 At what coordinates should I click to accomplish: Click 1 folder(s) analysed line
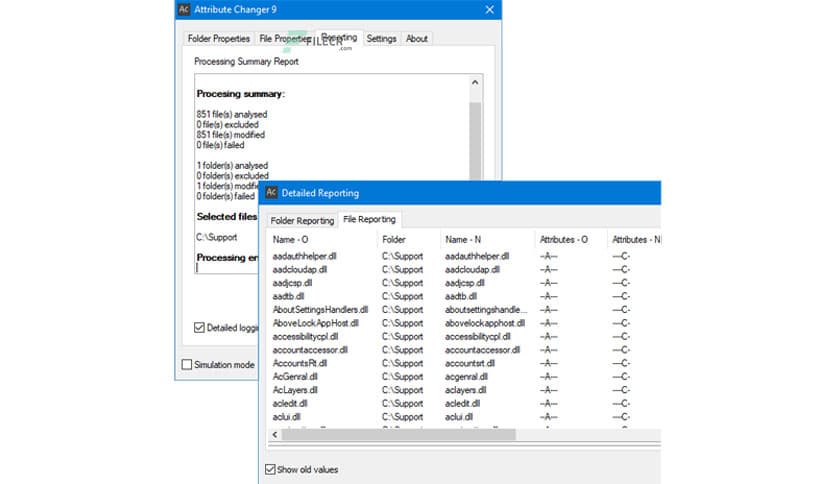click(232, 165)
